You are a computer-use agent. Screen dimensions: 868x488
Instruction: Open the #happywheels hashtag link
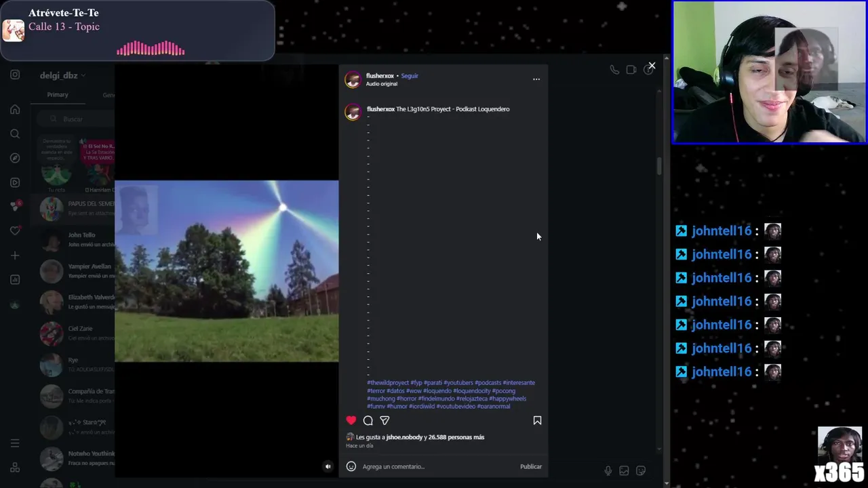pos(507,399)
